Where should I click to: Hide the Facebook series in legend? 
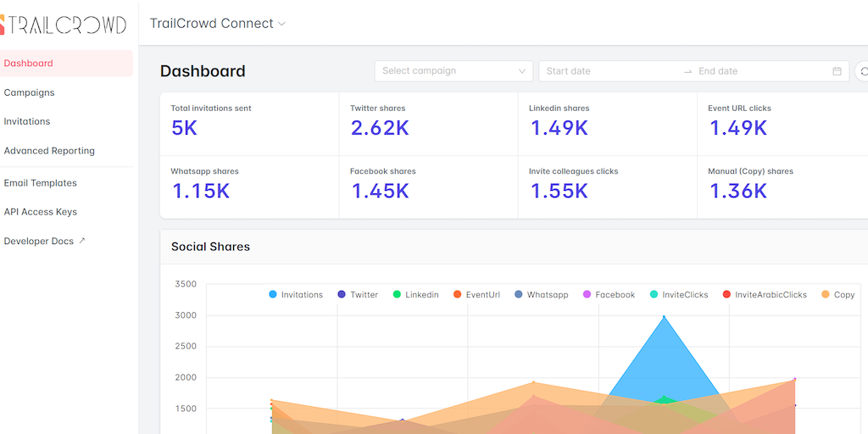608,295
